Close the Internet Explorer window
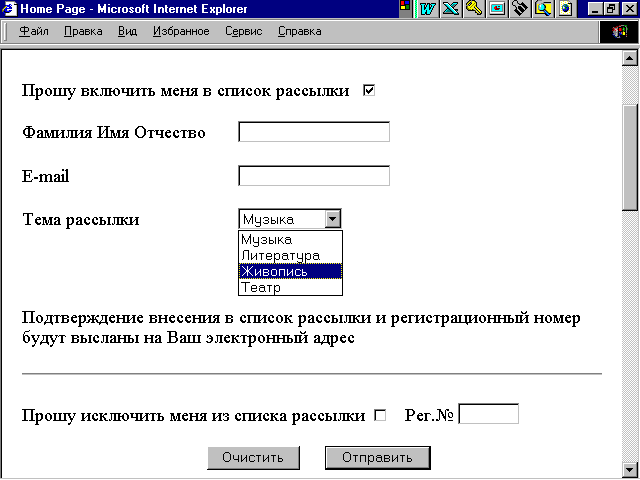This screenshot has width=640, height=480. click(x=629, y=9)
